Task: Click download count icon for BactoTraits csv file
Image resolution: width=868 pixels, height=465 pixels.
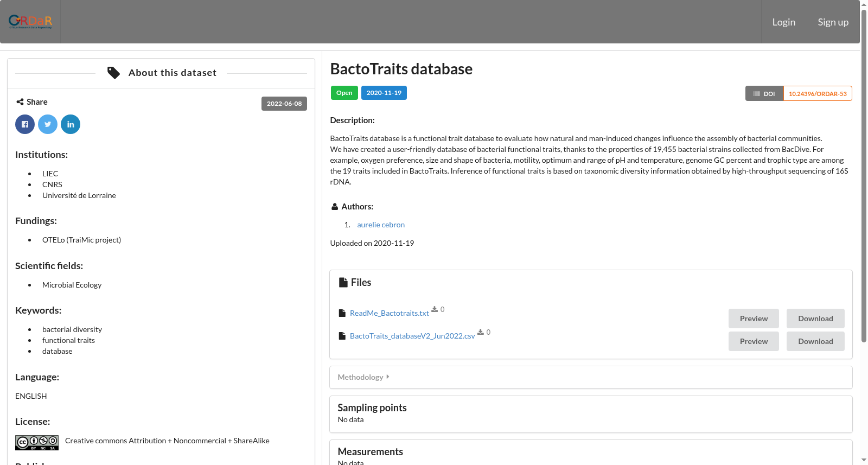Action: tap(480, 332)
